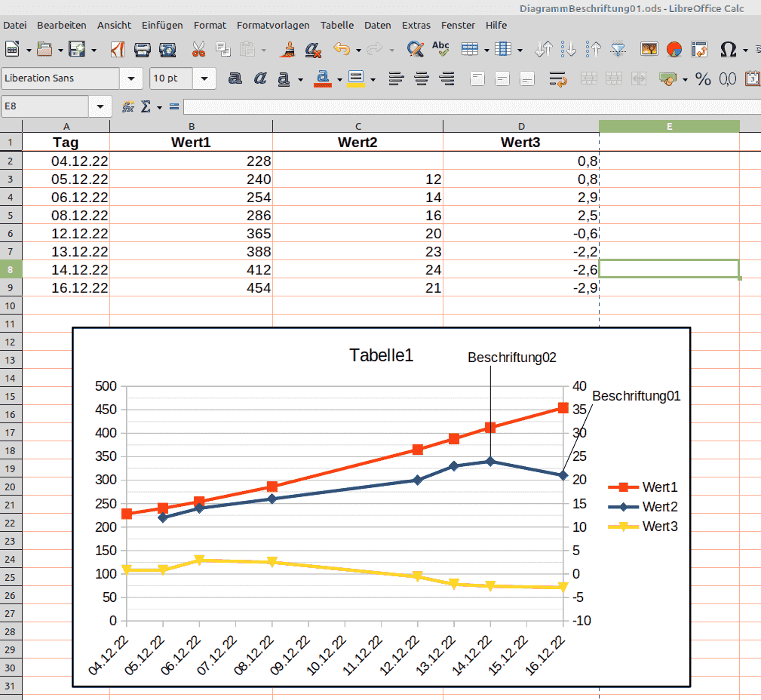Sort descending
Viewport: 761px width, 700px height.
593,49
